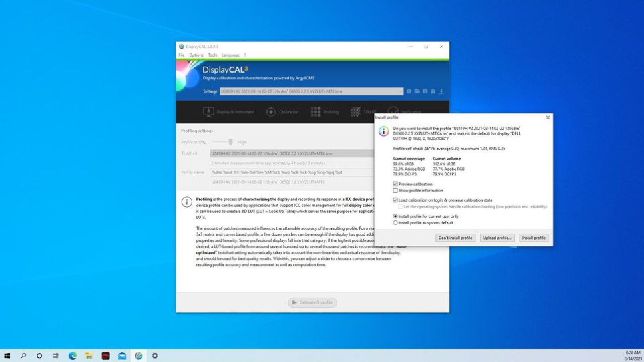This screenshot has height=362, width=644.
Task: Open Cortana from the taskbar
Action: [x=40, y=355]
